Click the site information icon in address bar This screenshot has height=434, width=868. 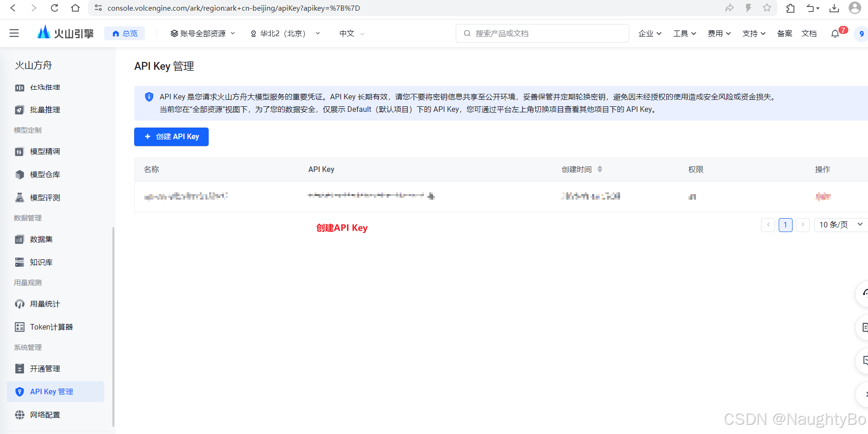(x=98, y=8)
